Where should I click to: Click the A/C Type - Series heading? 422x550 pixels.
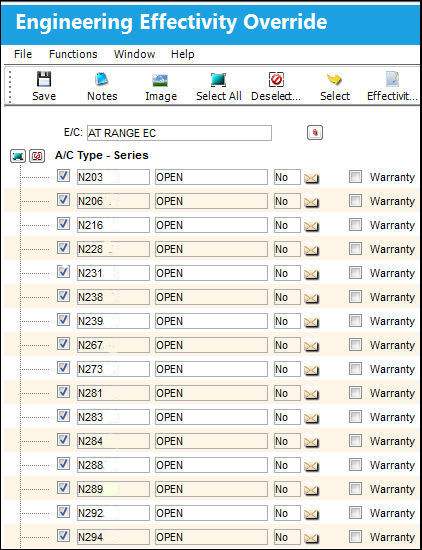pyautogui.click(x=102, y=155)
